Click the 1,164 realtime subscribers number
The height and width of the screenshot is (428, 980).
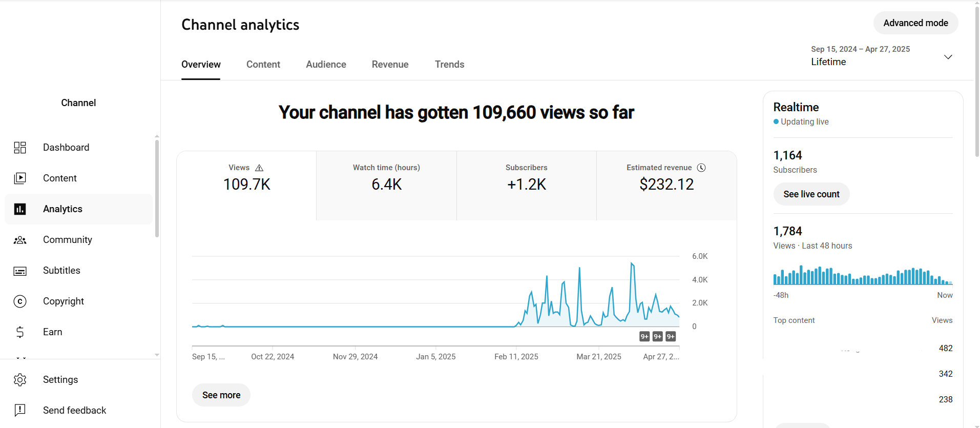(787, 155)
